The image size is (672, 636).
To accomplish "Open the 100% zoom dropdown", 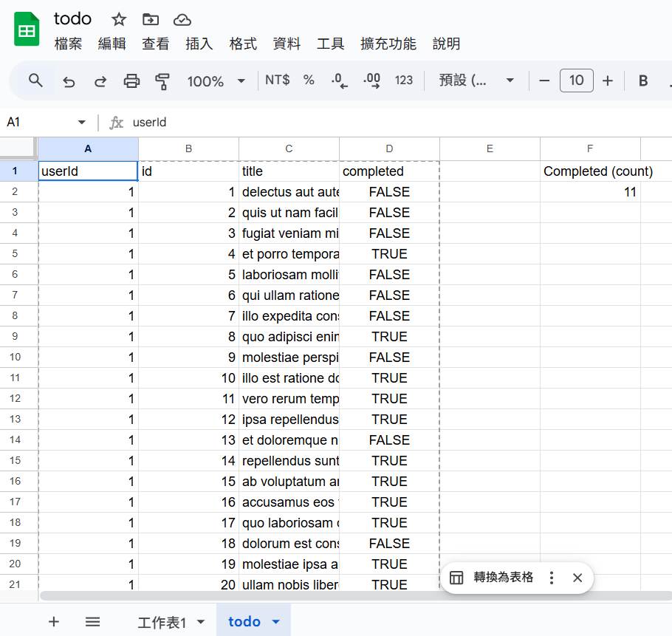I will pyautogui.click(x=216, y=81).
